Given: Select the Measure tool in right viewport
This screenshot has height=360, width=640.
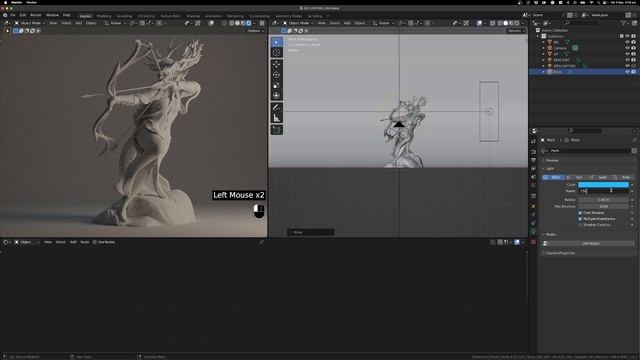Looking at the screenshot, I should click(x=276, y=118).
